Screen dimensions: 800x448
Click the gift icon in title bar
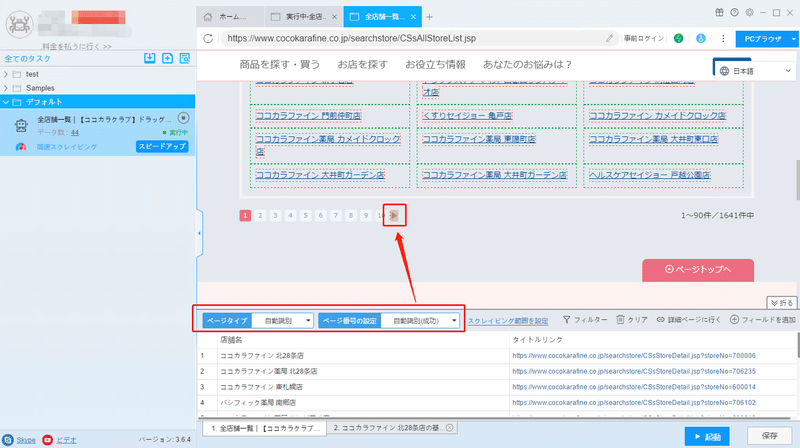coord(719,13)
